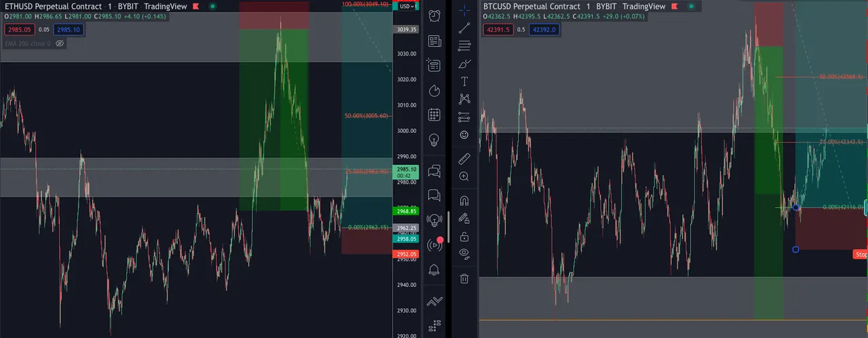
Task: Select the Fib Retracement lines tool
Action: pos(464,46)
